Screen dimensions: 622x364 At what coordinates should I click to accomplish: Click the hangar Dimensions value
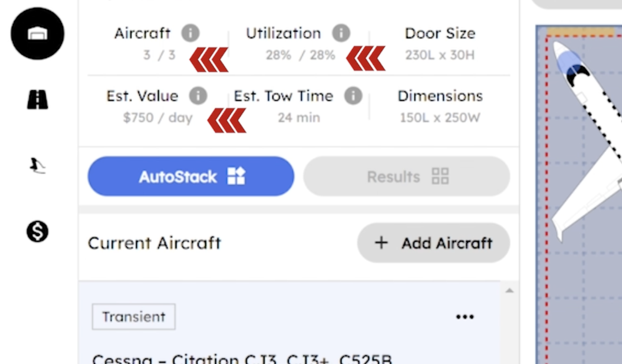(440, 118)
